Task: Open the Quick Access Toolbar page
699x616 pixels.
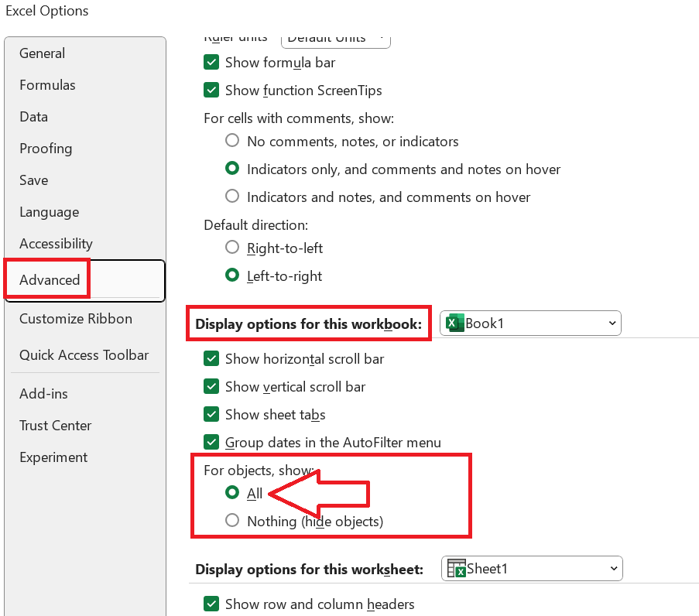Action: [x=84, y=354]
